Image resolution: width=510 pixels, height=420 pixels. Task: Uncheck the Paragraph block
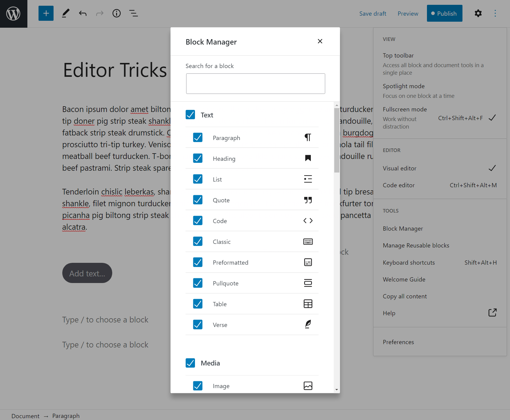point(198,137)
